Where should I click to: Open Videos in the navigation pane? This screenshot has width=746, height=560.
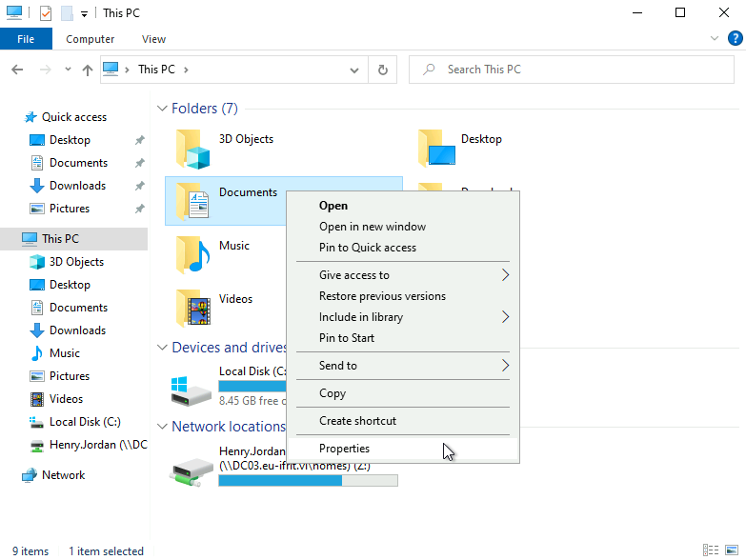click(x=73, y=398)
